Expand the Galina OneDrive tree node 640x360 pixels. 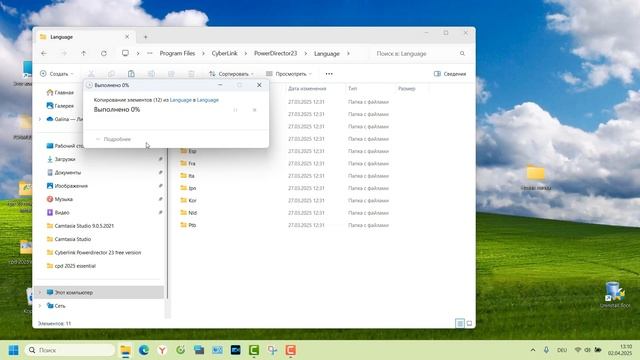[x=40, y=119]
